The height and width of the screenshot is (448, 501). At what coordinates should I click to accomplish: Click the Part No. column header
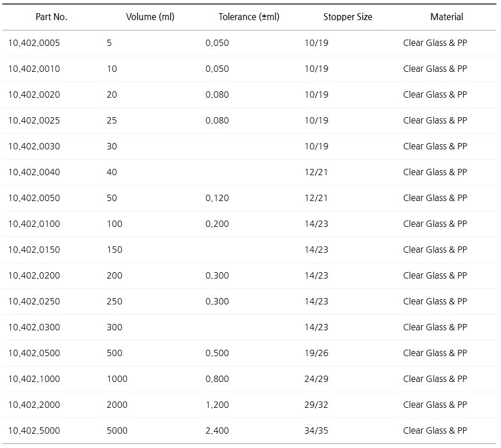(52, 17)
